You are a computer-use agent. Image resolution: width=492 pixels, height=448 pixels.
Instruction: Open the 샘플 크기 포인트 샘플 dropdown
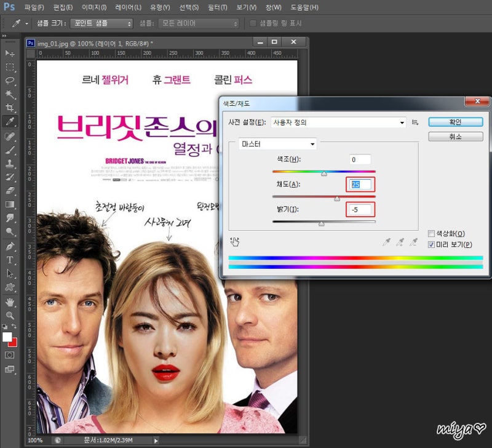[101, 23]
